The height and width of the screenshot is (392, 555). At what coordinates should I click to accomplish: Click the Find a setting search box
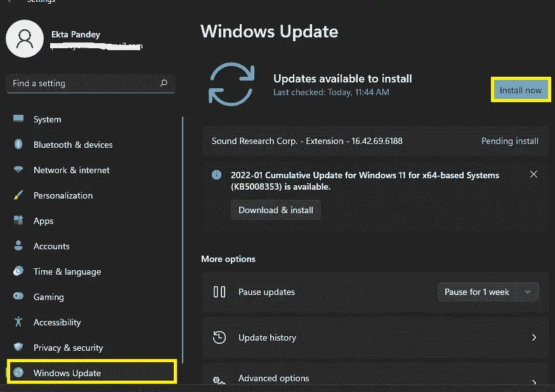coord(91,83)
